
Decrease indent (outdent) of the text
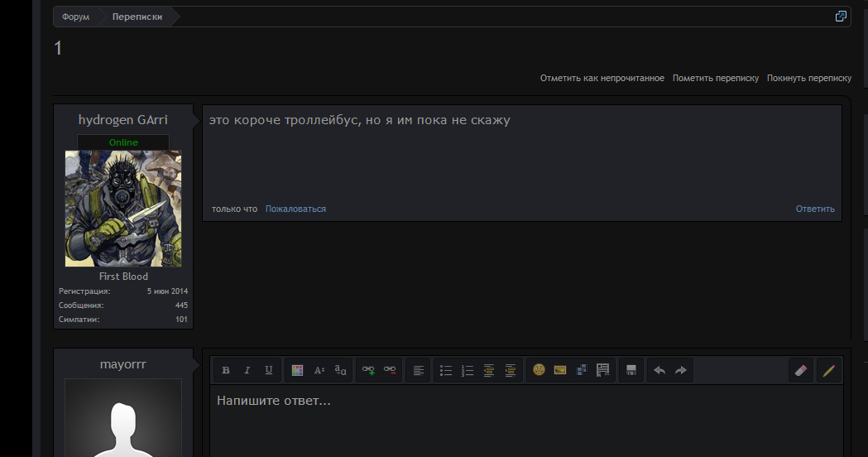coord(489,370)
